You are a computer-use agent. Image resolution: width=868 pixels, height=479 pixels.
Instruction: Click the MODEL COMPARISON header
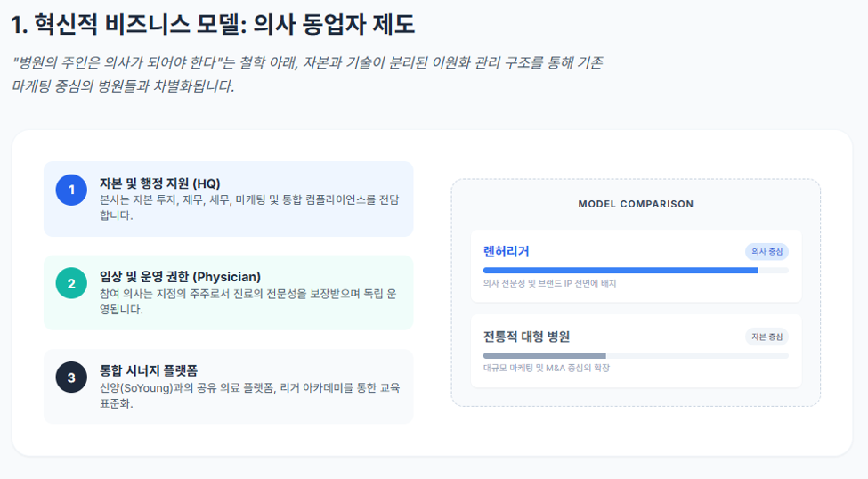click(x=636, y=204)
